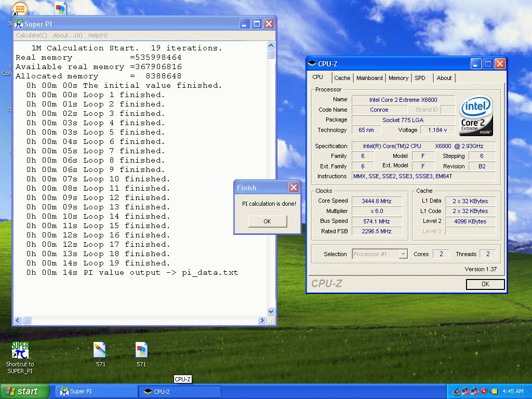Switch to the Mainboard tab
532x399 pixels.
(x=369, y=78)
